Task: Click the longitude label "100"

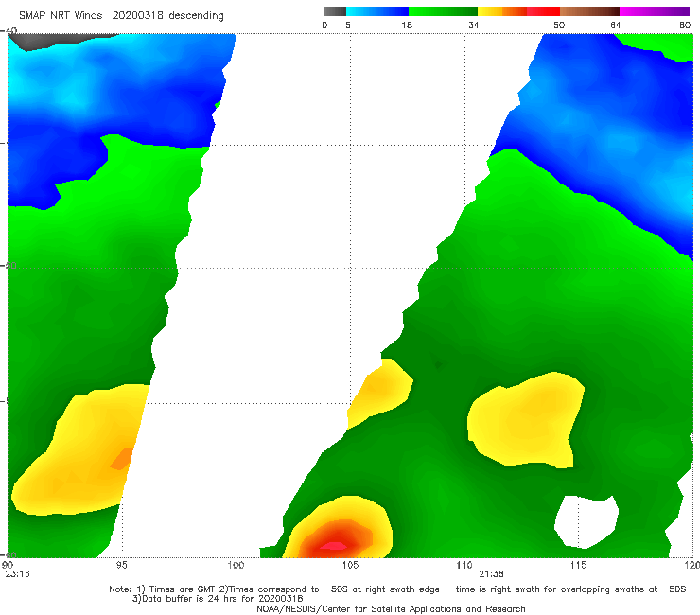Action: 236,566
